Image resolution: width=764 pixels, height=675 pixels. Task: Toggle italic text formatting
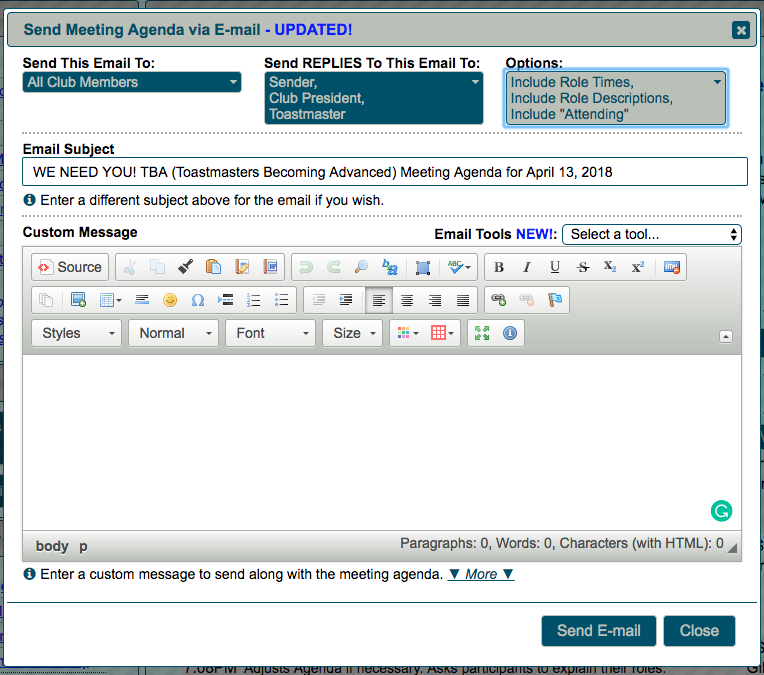click(x=527, y=267)
